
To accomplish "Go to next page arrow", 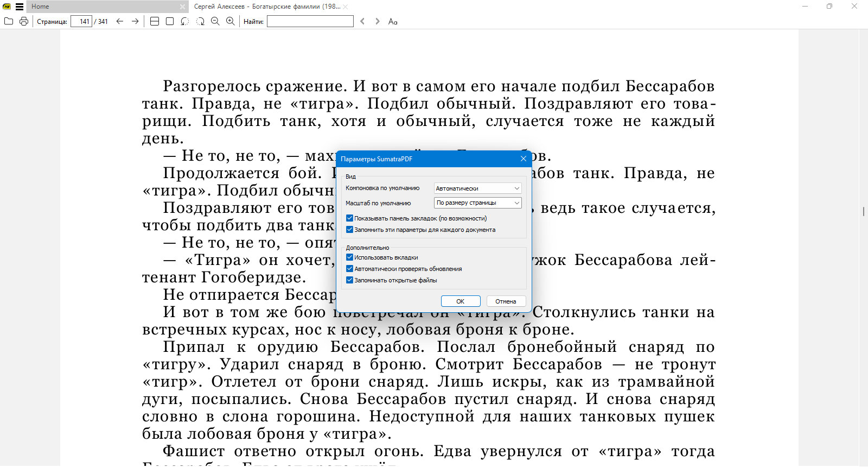I will coord(135,21).
